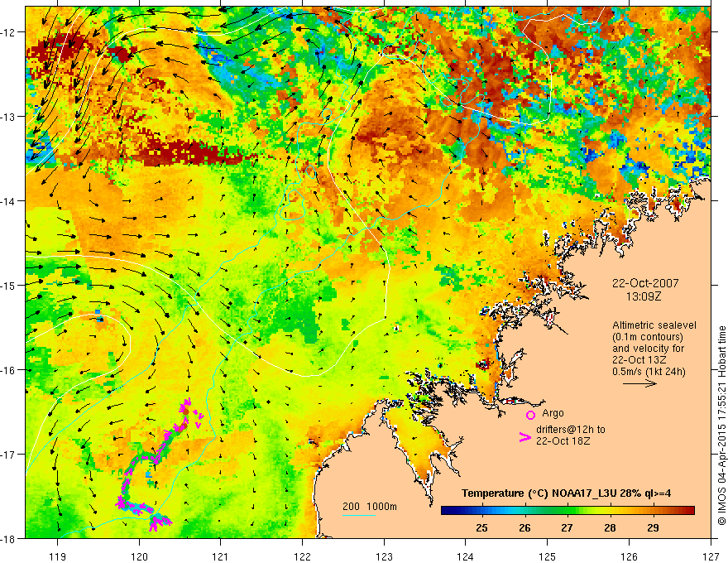Click the longitude axis label 123
Image resolution: width=728 pixels, height=563 pixels.
point(384,556)
